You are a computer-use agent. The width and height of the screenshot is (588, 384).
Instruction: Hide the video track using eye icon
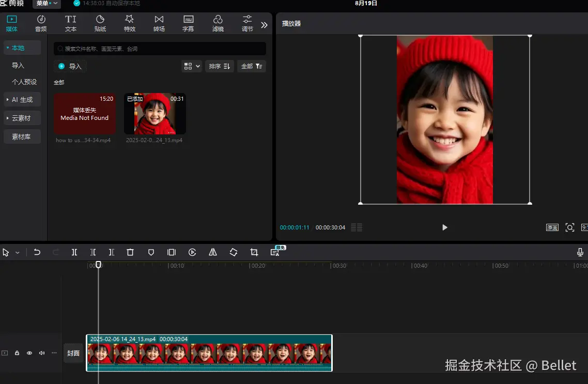(29, 353)
